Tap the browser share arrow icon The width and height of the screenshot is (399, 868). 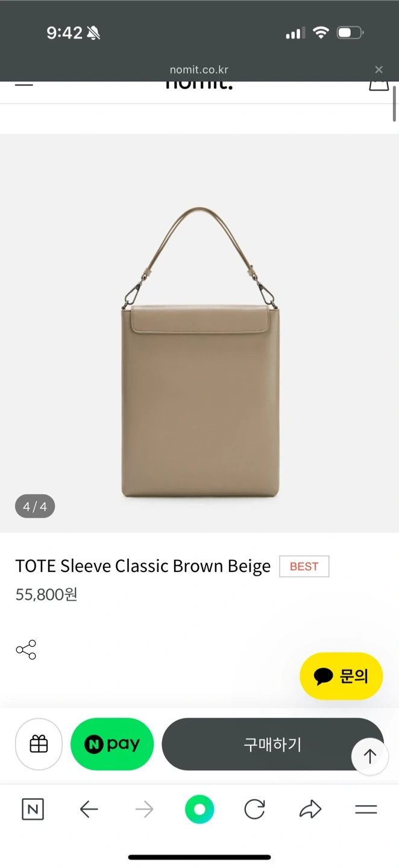point(310,810)
